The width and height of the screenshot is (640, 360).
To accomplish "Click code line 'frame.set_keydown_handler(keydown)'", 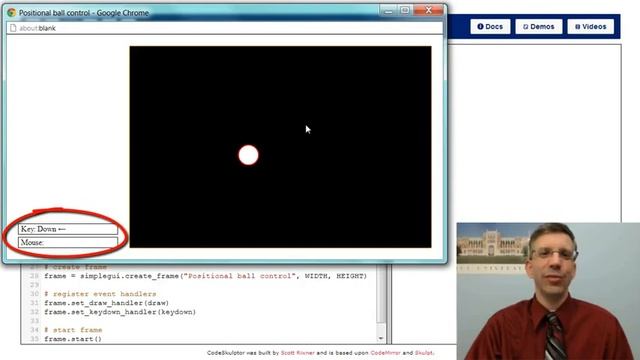I will 120,312.
